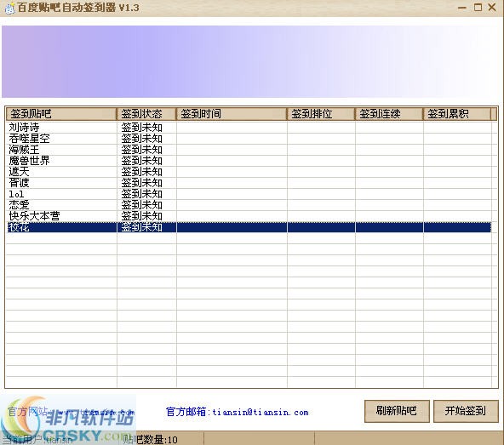Click 签到未知 status in 快乐大本营 row
Image resolution: width=504 pixels, height=445 pixels.
(141, 216)
